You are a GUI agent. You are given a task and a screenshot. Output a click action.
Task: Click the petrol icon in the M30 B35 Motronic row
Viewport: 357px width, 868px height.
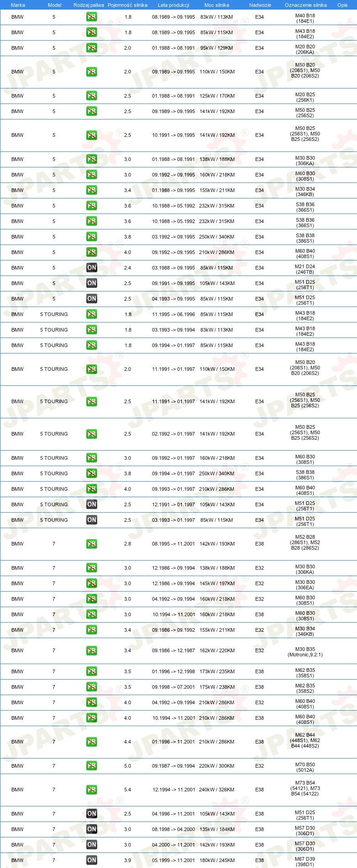[92, 650]
